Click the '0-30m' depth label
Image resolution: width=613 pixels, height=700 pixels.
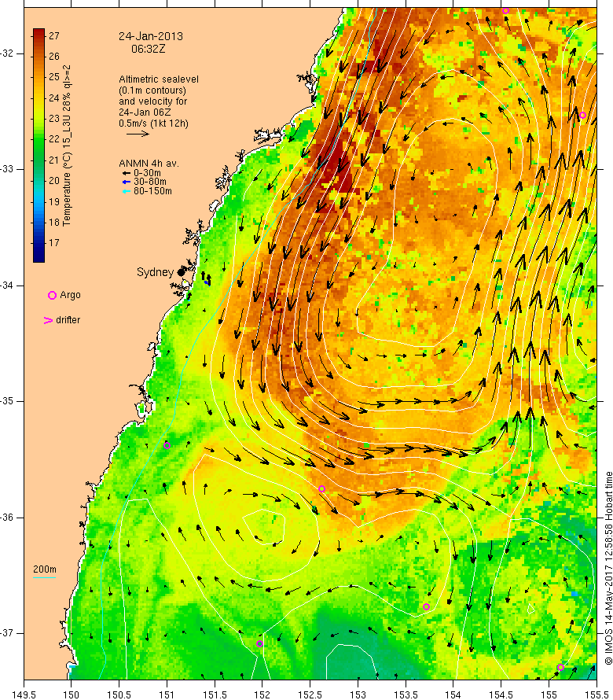147,173
